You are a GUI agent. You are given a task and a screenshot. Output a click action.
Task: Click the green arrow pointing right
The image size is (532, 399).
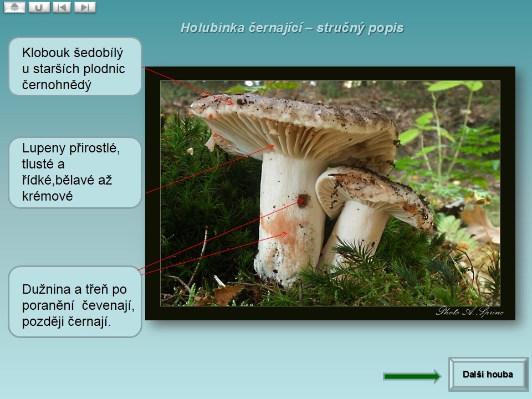tap(411, 376)
